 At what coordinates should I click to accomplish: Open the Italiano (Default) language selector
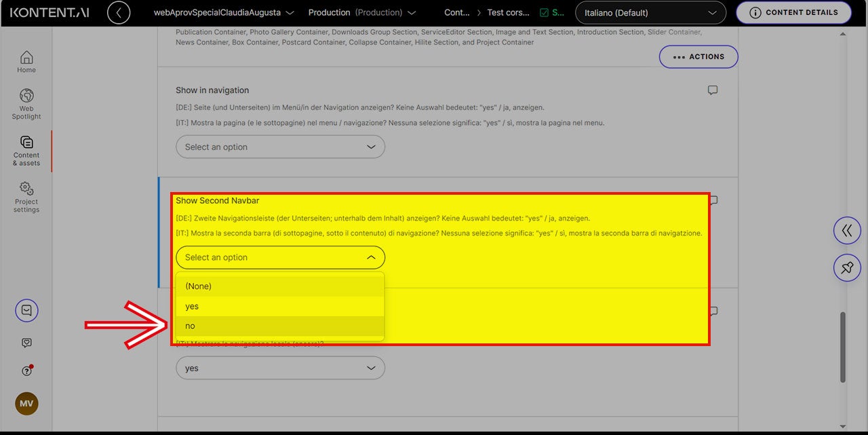point(650,13)
